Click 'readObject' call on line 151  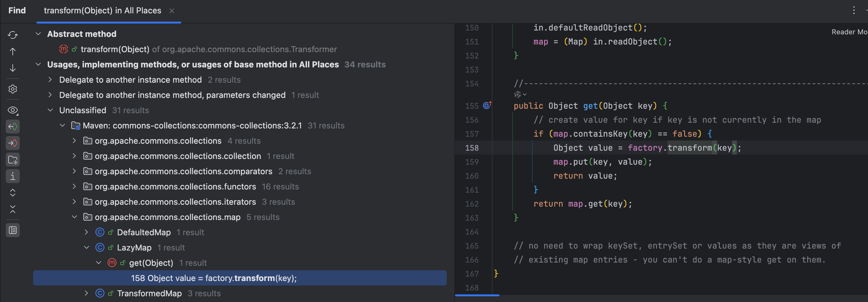633,42
